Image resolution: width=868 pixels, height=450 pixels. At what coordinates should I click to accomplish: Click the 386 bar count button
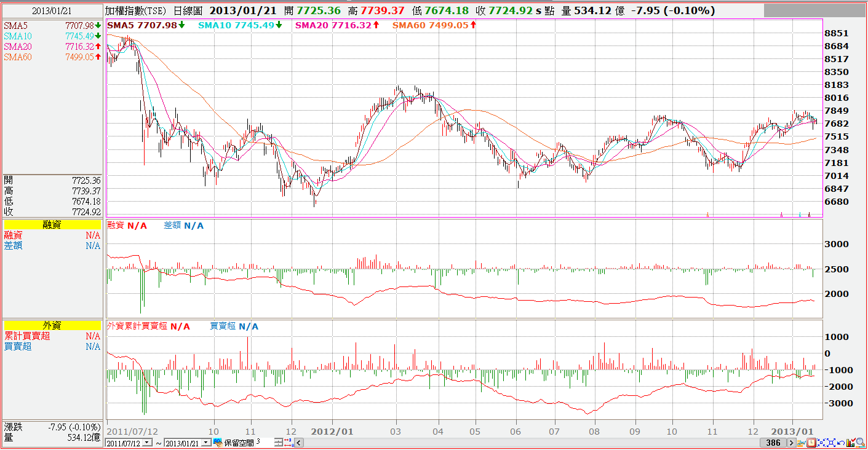pos(773,443)
